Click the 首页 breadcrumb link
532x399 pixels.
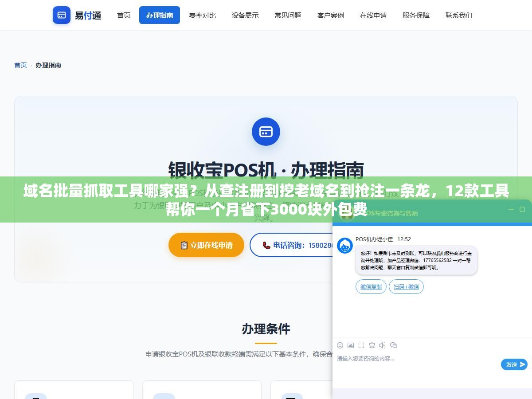click(20, 65)
